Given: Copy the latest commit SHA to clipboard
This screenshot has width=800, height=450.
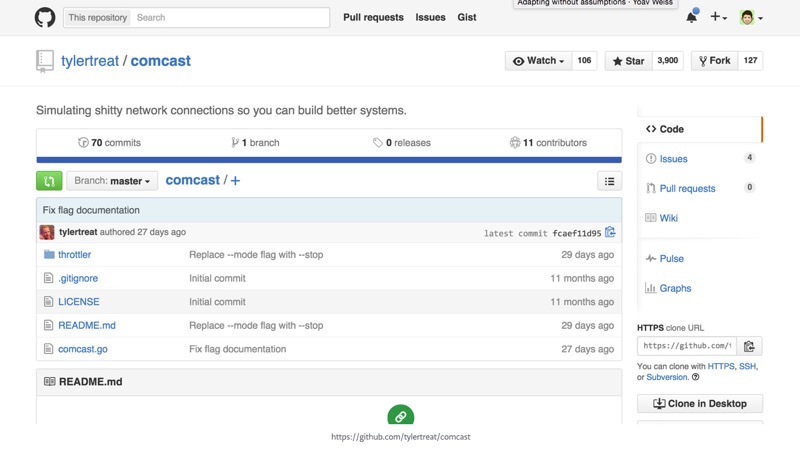Looking at the screenshot, I should [x=610, y=233].
